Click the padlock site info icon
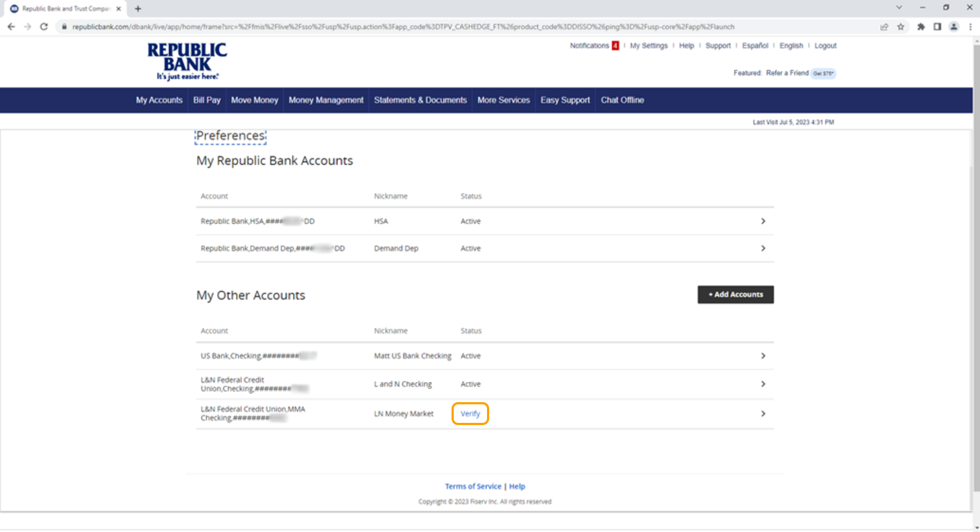The image size is (980, 532). click(64, 27)
